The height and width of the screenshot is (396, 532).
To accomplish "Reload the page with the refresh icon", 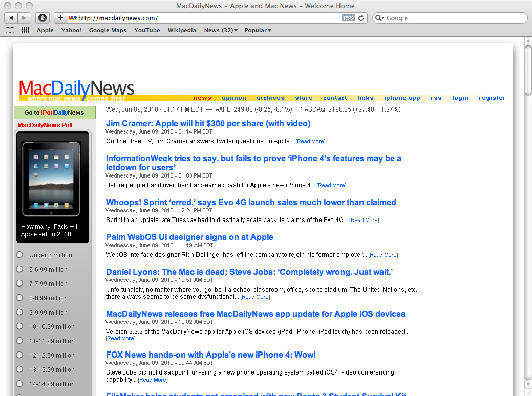I will tap(361, 18).
